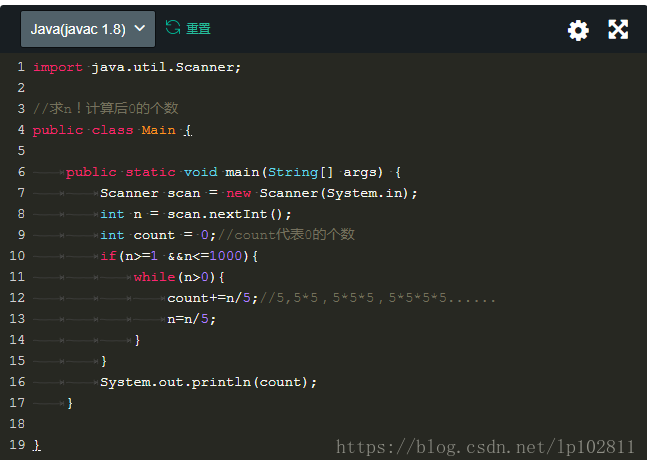Click 'count+=n/5;' statement
The width and height of the screenshot is (647, 467).
[x=213, y=298]
